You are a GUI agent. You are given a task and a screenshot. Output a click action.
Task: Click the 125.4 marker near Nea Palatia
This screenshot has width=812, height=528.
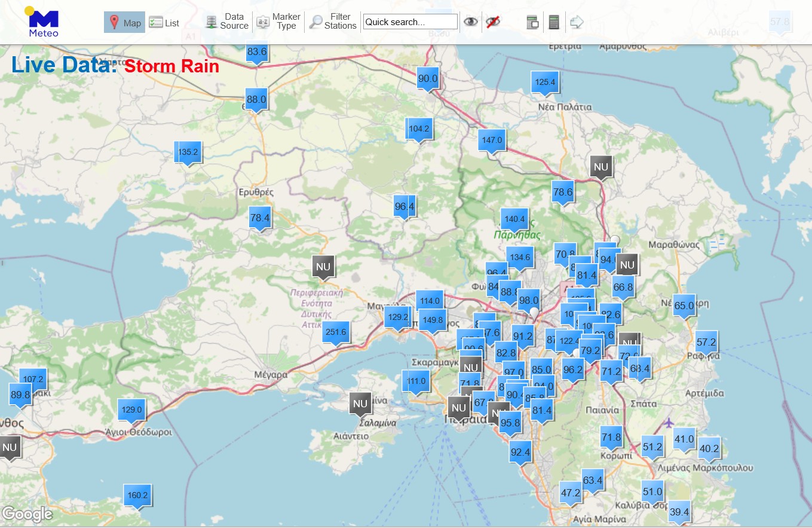[546, 82]
